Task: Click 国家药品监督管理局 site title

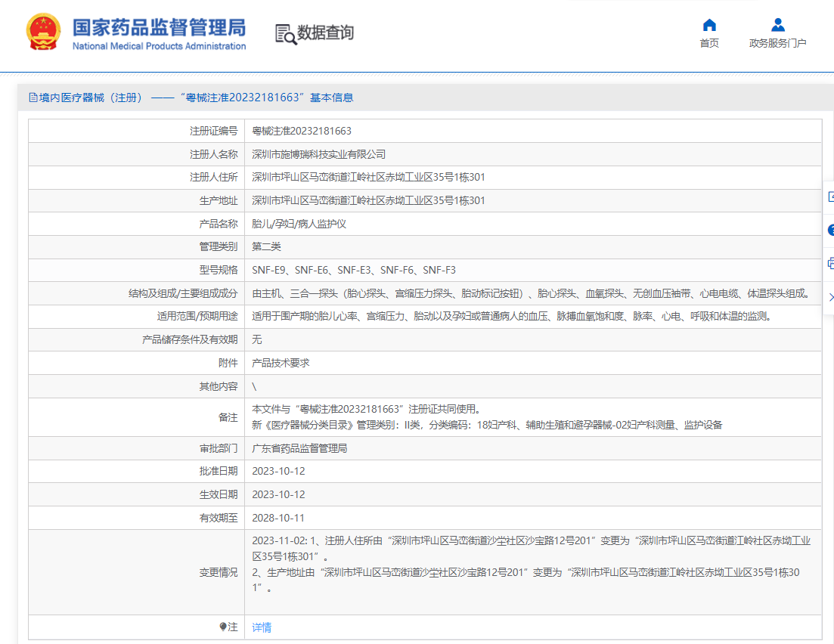Action: tap(159, 28)
